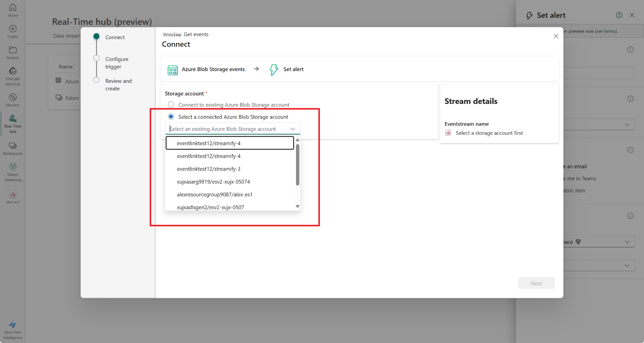
Task: Click the Stream details heading
Action: [x=471, y=101]
